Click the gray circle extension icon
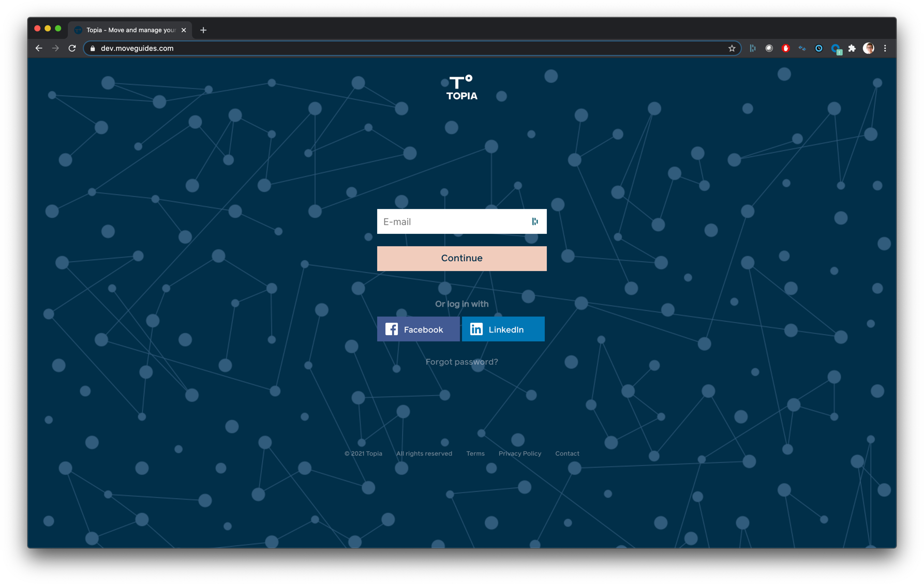 (769, 48)
